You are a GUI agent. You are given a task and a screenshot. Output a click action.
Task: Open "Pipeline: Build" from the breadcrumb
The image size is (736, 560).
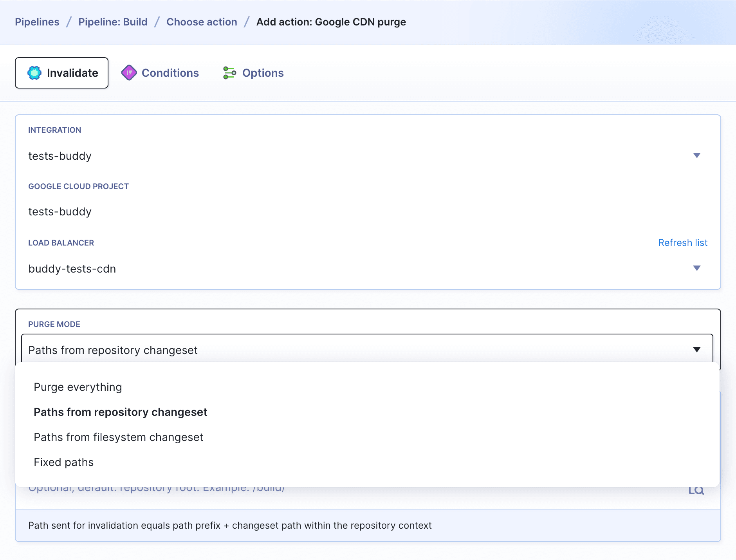113,22
